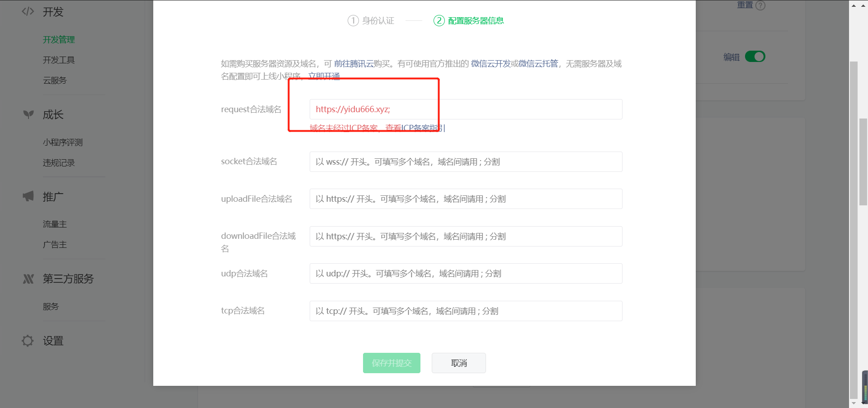Click the 成长 sprout icon
Viewport: 868px width, 408px height.
[28, 114]
